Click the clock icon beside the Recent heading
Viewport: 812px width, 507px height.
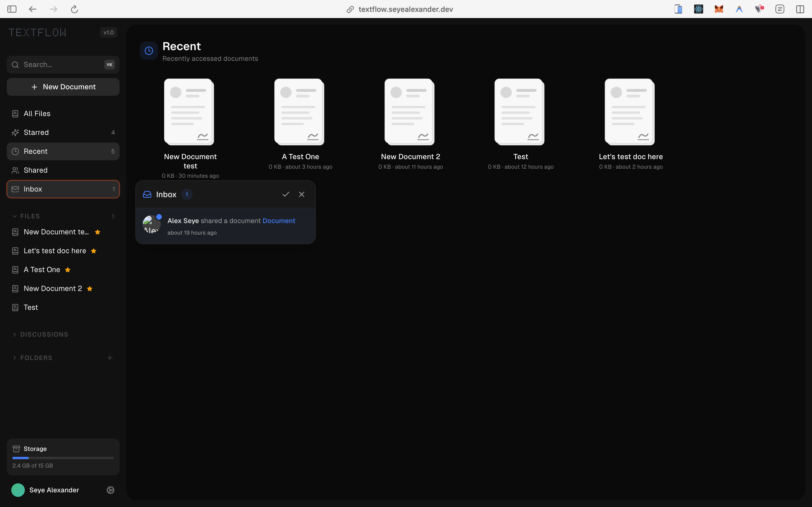(x=149, y=50)
